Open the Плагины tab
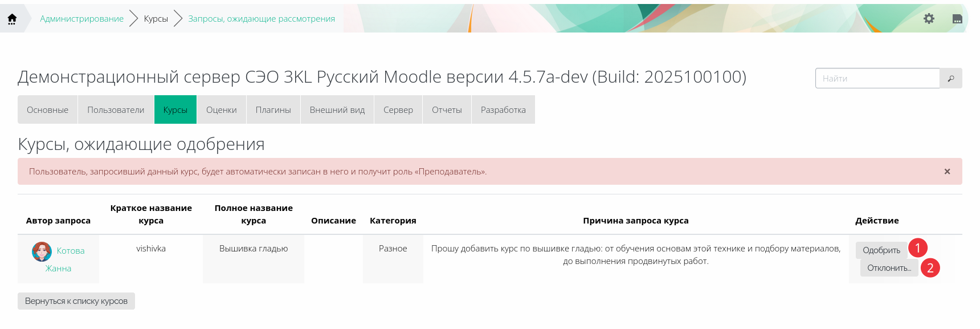Viewport: 980px width, 329px height. [273, 110]
